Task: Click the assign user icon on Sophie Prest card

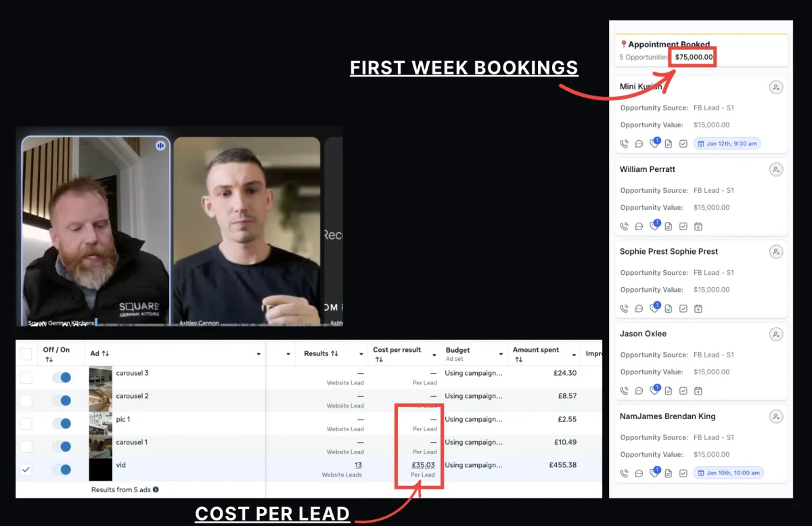Action: pos(776,252)
